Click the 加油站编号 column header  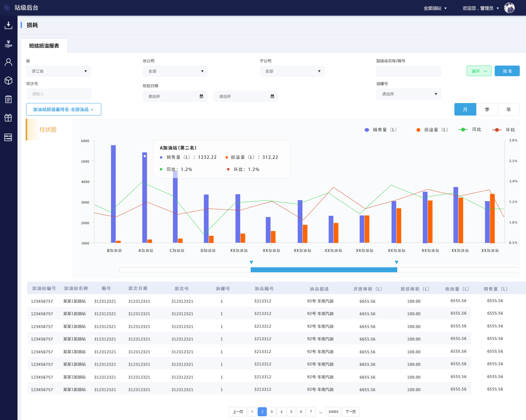pos(44,288)
